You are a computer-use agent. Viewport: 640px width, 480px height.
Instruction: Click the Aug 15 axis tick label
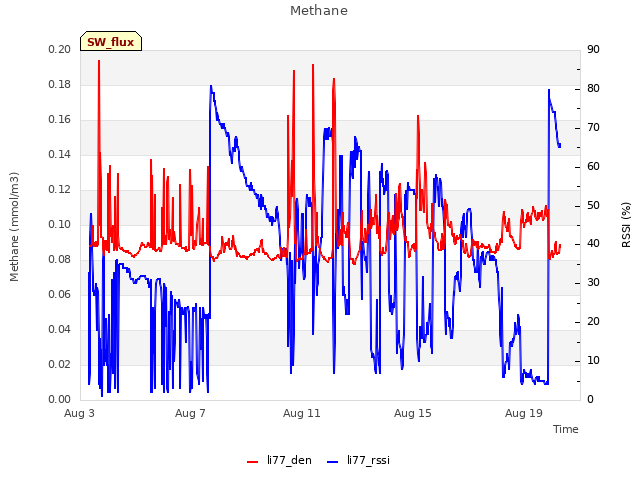pos(413,413)
